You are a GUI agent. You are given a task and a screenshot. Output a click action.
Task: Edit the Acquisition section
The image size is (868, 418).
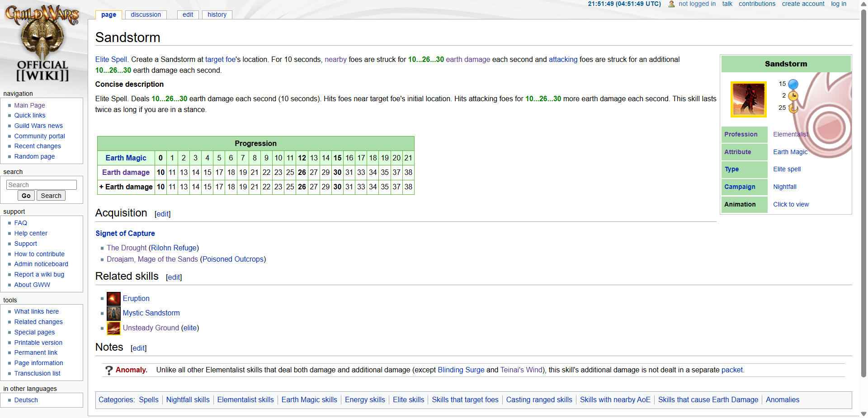pyautogui.click(x=162, y=214)
